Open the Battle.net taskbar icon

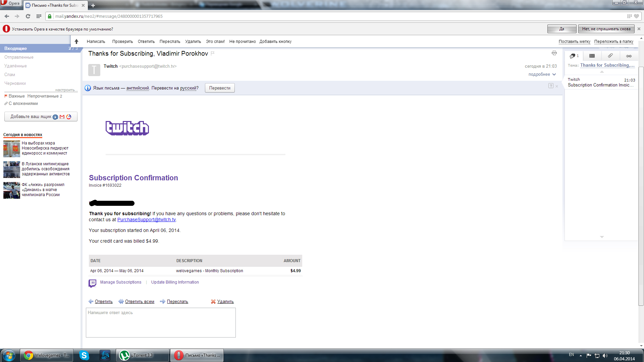105,355
